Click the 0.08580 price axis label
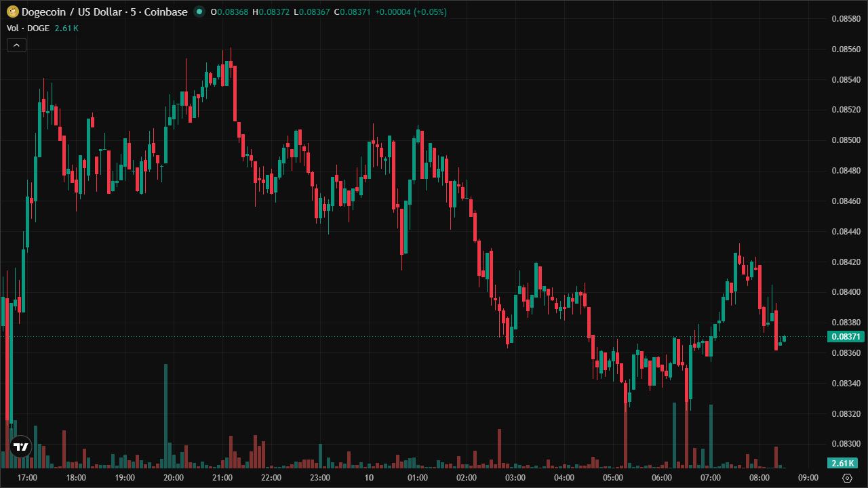Image resolution: width=868 pixels, height=488 pixels. [846, 18]
